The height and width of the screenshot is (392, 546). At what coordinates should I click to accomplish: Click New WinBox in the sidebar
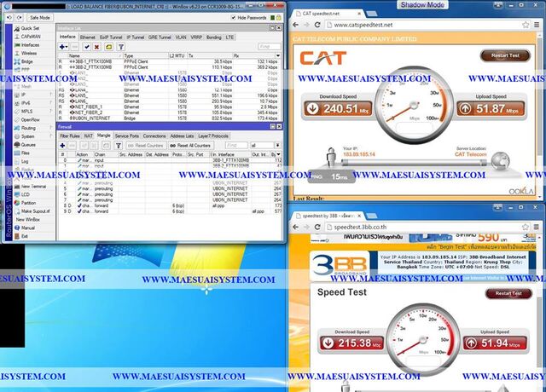click(x=28, y=220)
